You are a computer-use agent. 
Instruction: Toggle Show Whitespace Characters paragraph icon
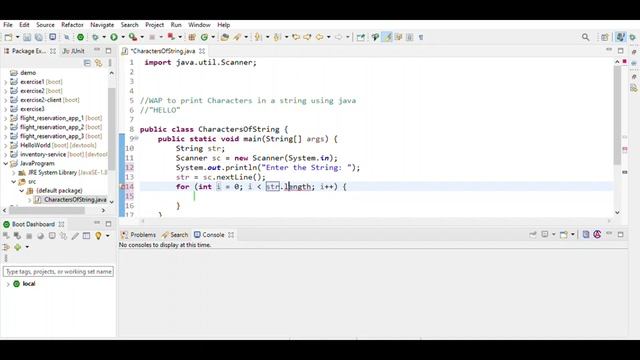421,37
